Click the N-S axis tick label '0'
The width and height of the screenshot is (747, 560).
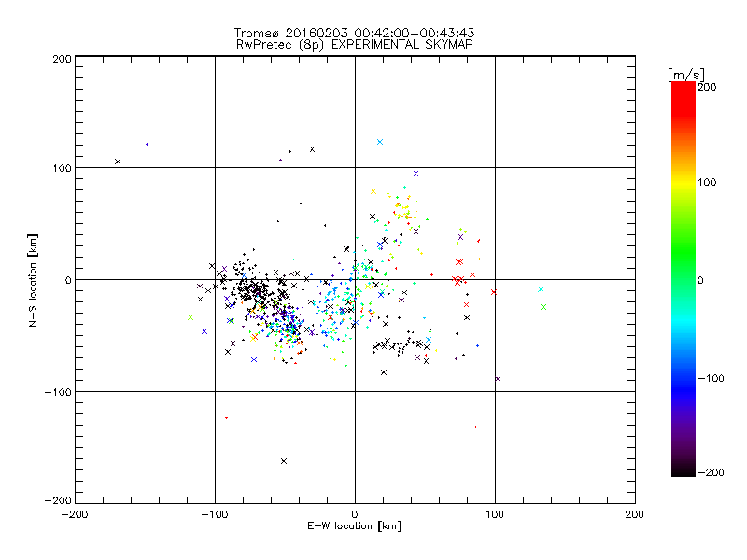click(68, 280)
